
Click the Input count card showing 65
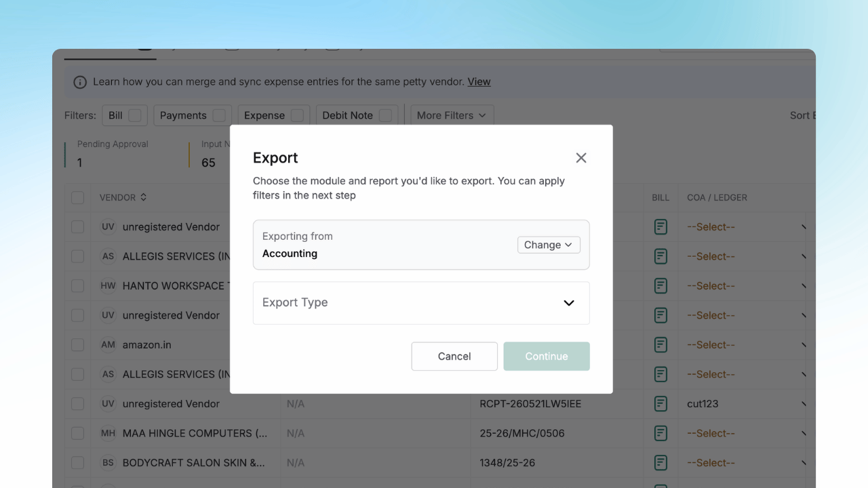tap(209, 154)
